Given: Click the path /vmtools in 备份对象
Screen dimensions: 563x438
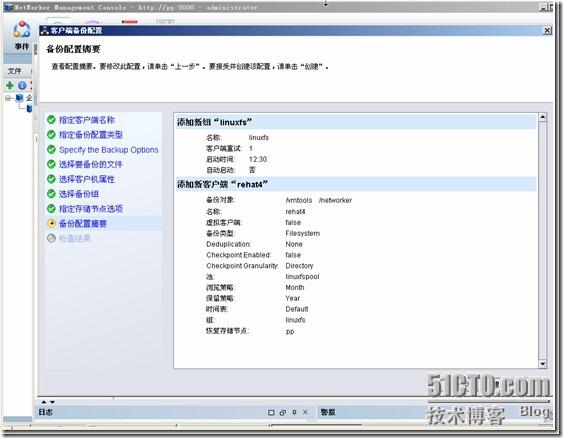Looking at the screenshot, I should pyautogui.click(x=299, y=200).
